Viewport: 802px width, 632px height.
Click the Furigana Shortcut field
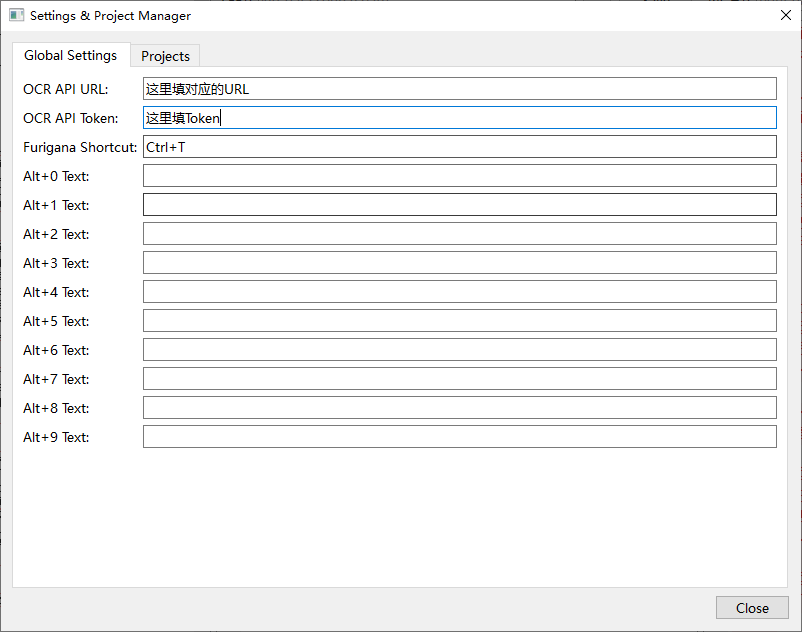tap(460, 147)
